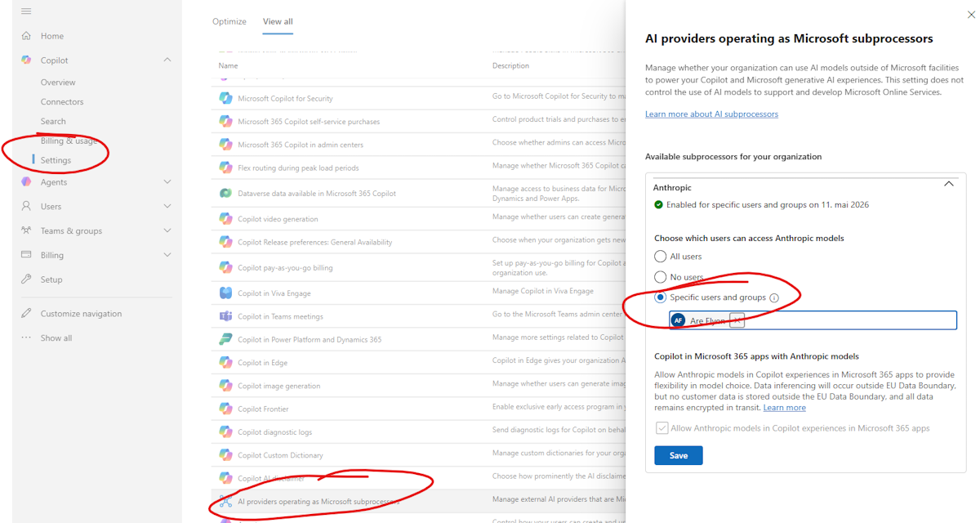Viewport: 980px width, 523px height.
Task: Click the Agents icon in the sidebar
Action: click(26, 182)
